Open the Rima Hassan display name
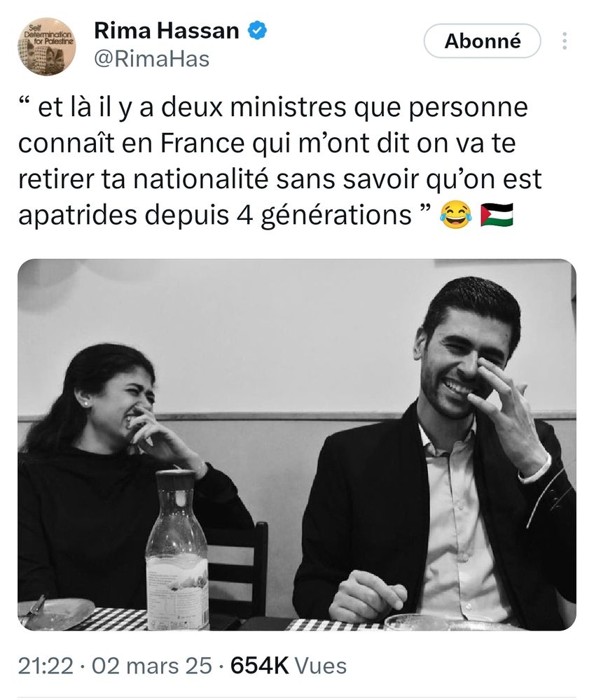 [167, 31]
